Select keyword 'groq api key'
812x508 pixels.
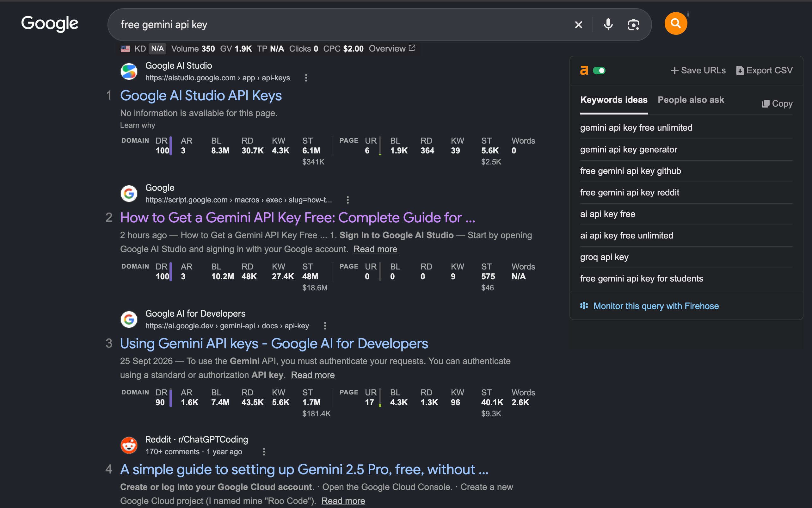tap(604, 257)
